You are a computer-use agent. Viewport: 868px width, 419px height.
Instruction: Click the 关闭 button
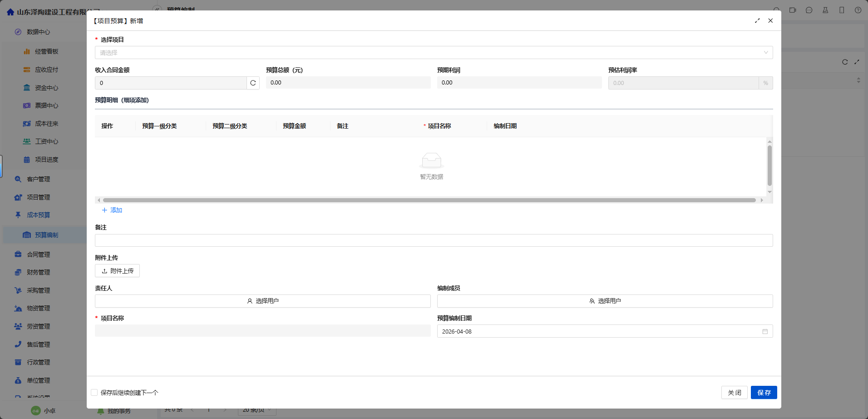[734, 393]
